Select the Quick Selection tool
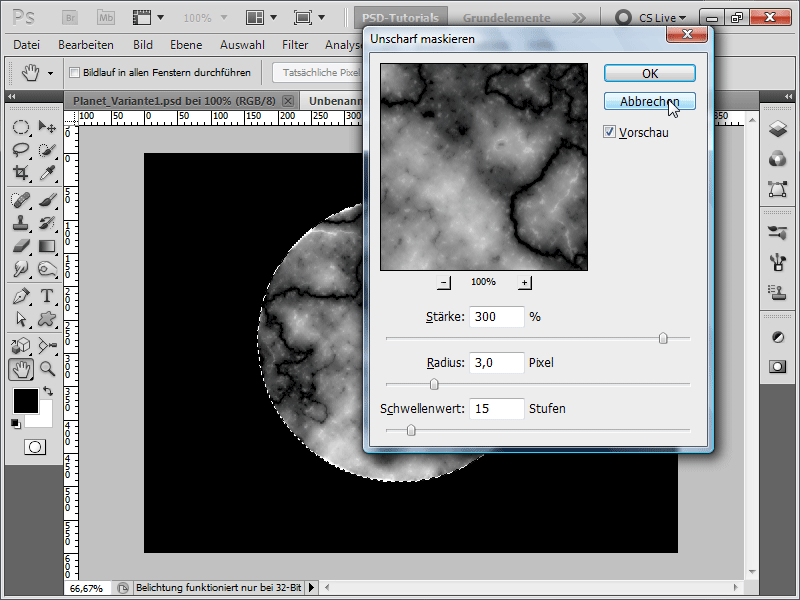Screen dimensions: 800x600 click(47, 150)
